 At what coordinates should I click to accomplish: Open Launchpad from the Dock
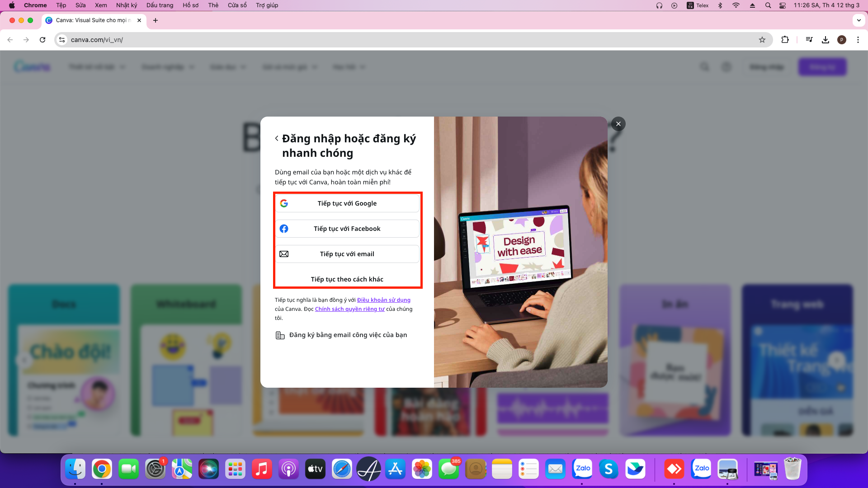[235, 469]
